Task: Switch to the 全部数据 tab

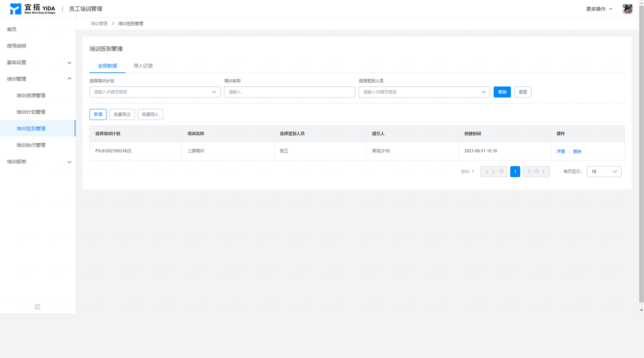Action: pos(107,66)
